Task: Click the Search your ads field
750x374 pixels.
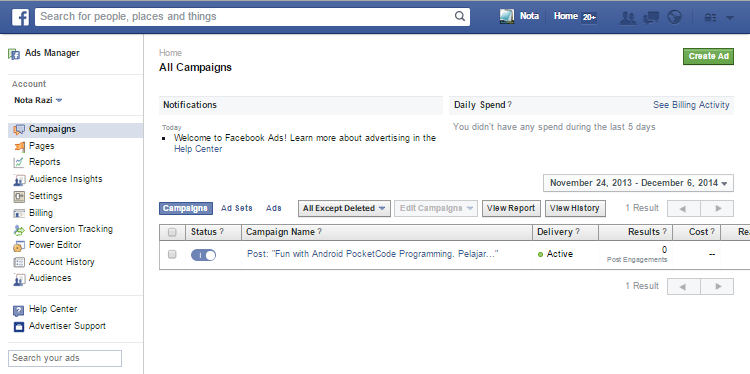Action: [65, 358]
